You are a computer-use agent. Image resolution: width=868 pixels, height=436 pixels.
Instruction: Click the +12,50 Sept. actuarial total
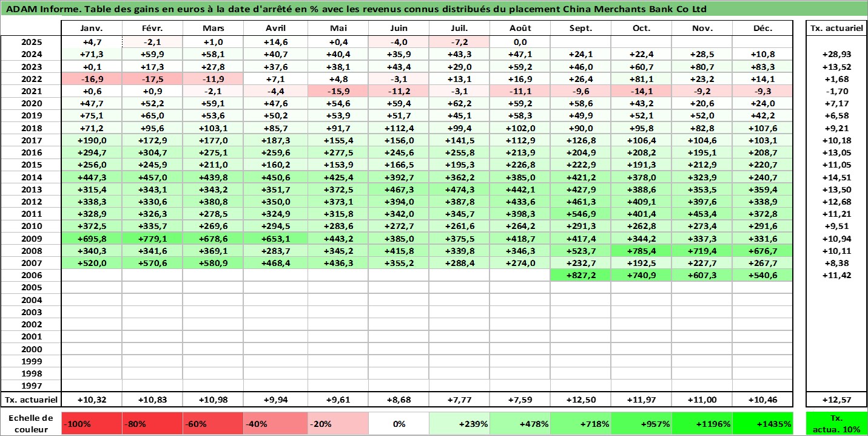(x=581, y=400)
